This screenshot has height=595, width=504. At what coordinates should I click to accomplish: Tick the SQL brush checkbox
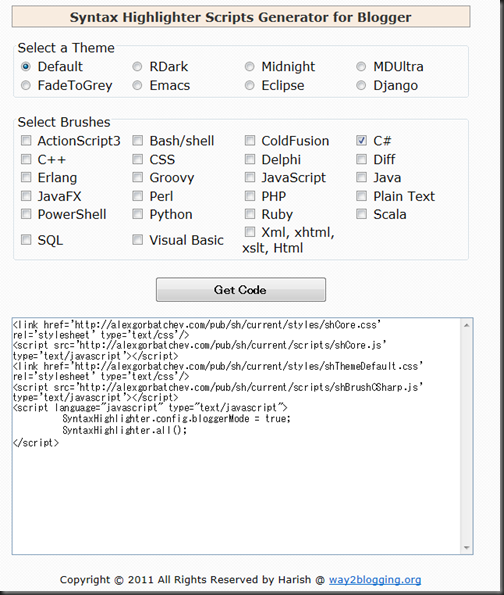26,240
